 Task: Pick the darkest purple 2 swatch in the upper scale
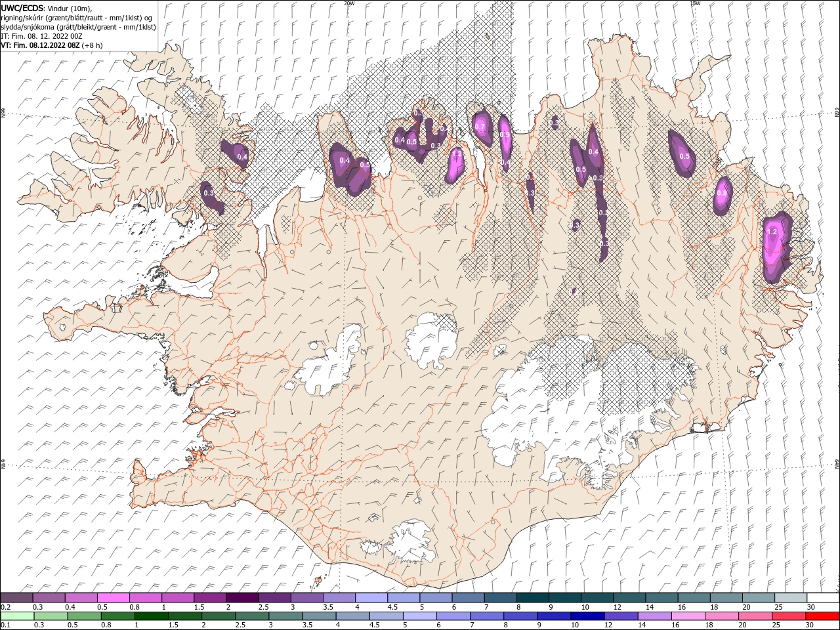click(x=242, y=598)
